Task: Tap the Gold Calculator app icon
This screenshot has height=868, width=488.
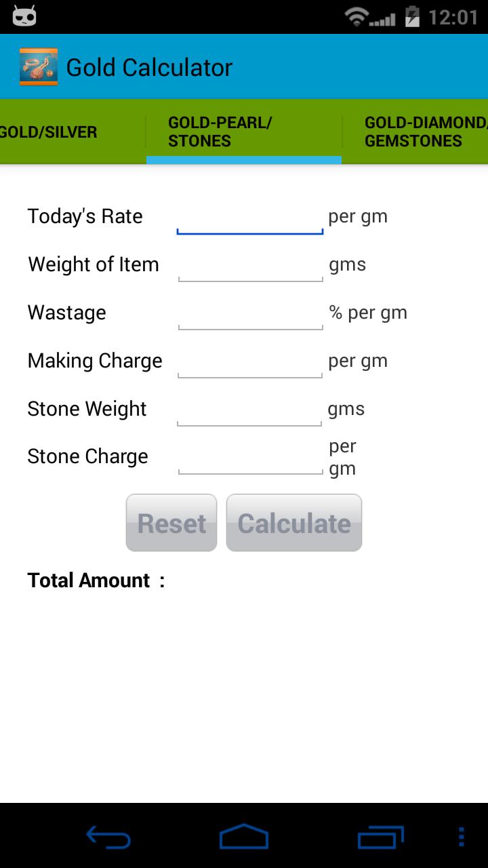Action: (x=39, y=67)
